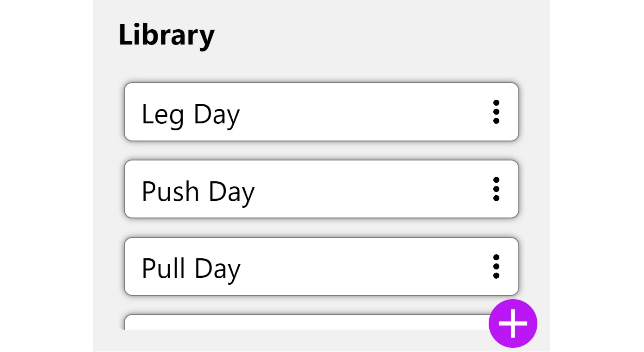The height and width of the screenshot is (352, 644).
Task: Open the Leg Day three-dot options menu
Action: 496,112
